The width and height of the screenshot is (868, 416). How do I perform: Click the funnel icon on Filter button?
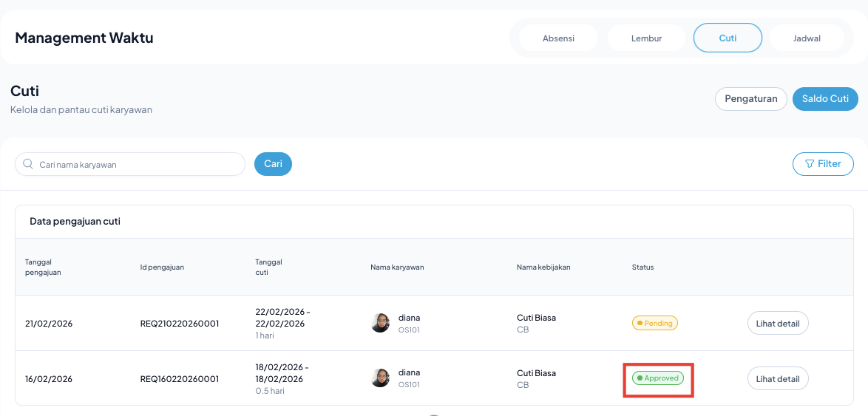[x=810, y=164]
